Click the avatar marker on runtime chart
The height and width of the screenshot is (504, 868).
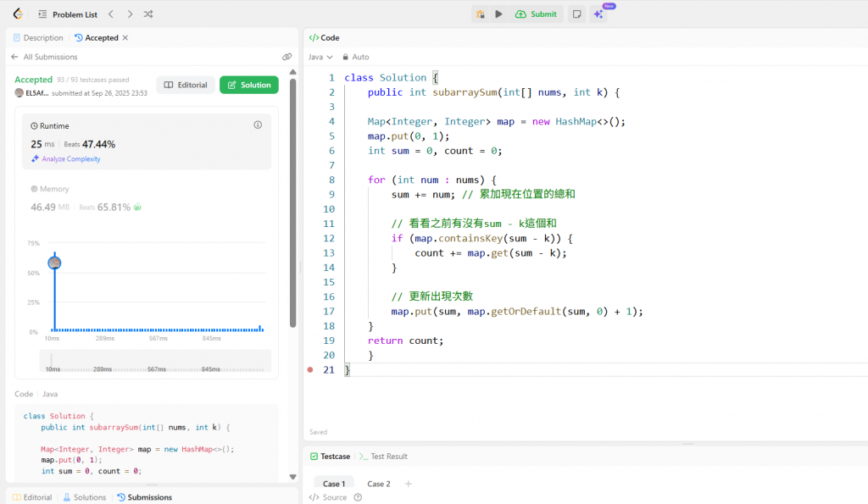tap(54, 263)
